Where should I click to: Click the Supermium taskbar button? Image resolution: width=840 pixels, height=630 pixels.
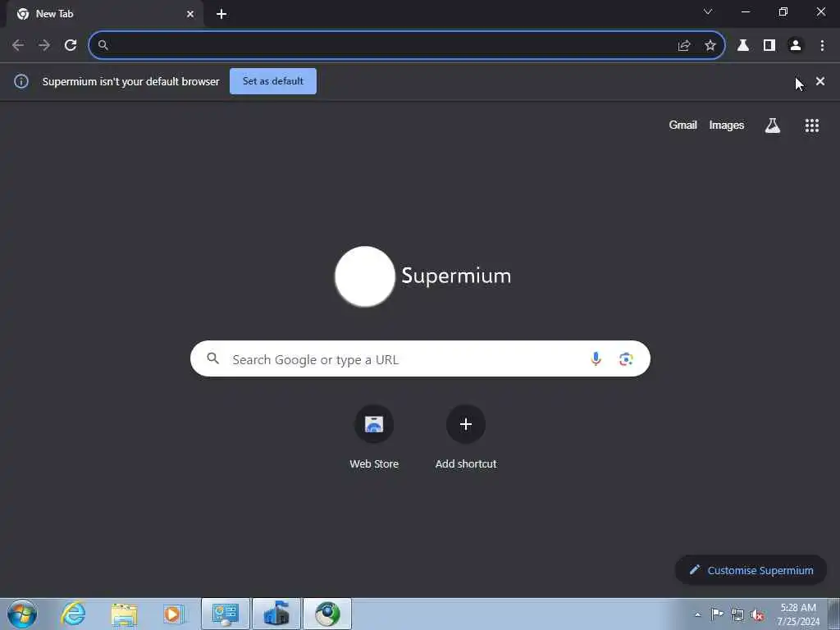327,614
